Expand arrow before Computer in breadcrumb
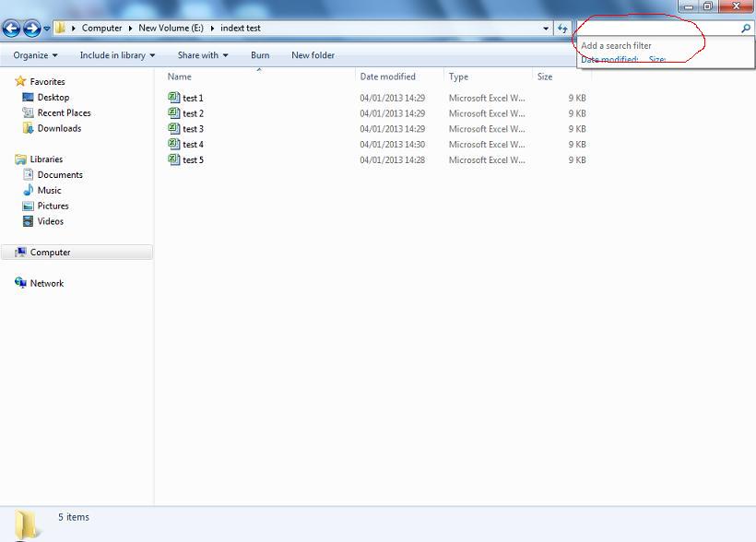The image size is (756, 542). [73, 29]
